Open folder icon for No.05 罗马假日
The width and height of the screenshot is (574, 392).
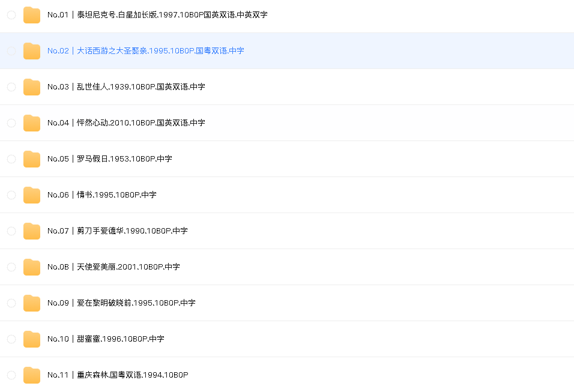coord(32,159)
